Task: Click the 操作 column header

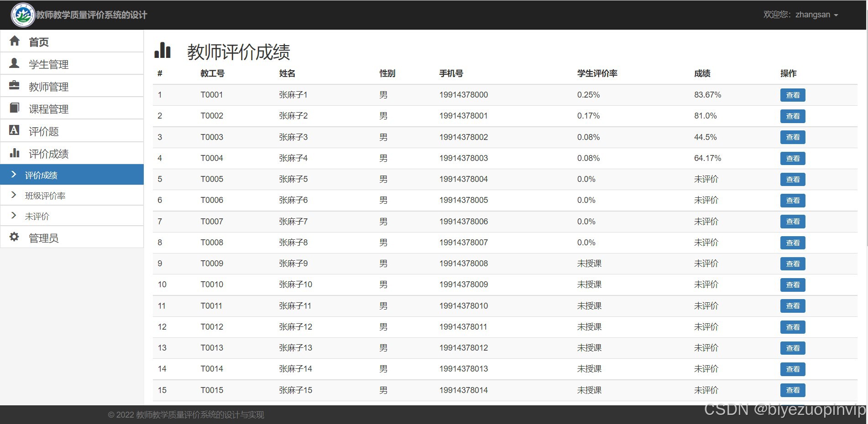Action: 788,73
